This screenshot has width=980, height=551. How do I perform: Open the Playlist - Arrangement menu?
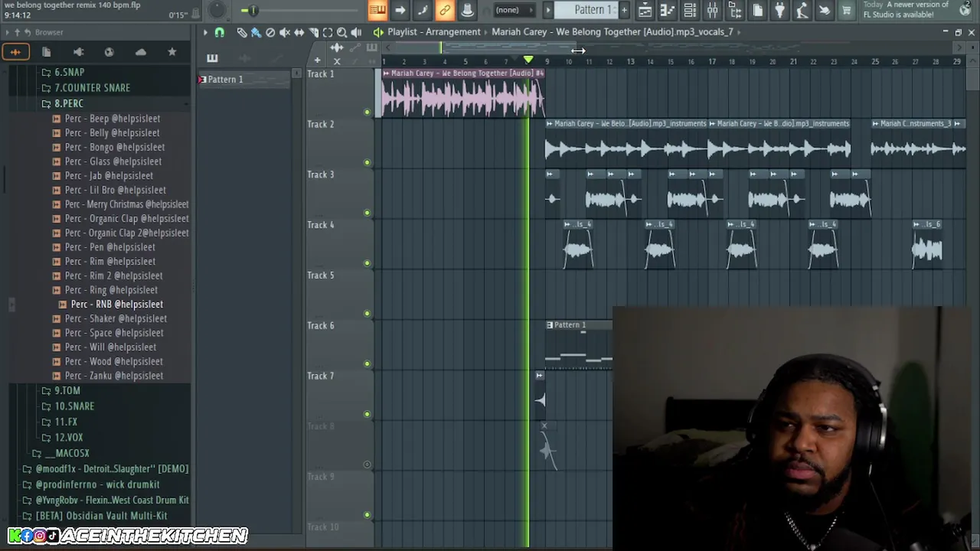[433, 32]
